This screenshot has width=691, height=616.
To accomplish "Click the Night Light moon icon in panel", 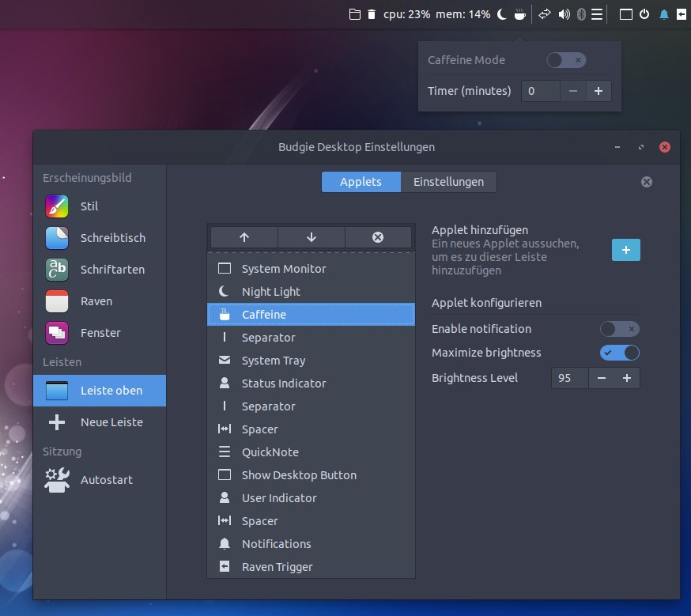I will [502, 14].
